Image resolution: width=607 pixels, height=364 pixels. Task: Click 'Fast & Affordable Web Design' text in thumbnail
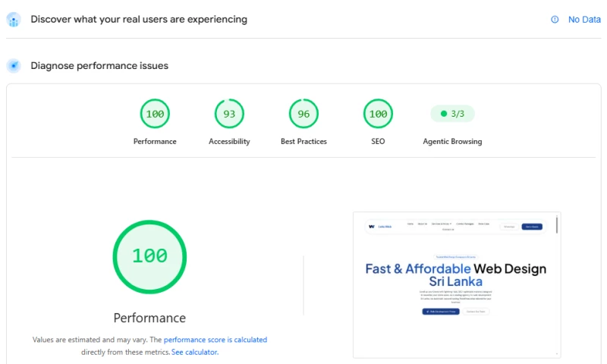click(456, 269)
